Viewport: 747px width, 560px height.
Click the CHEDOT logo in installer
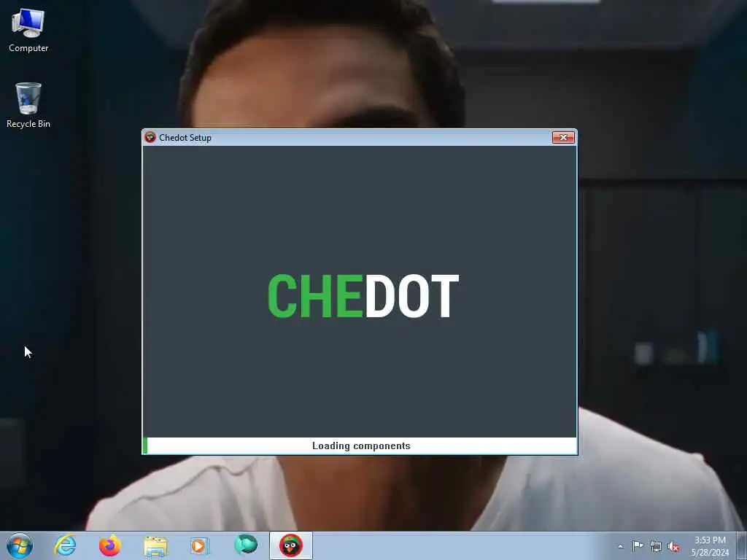(363, 296)
